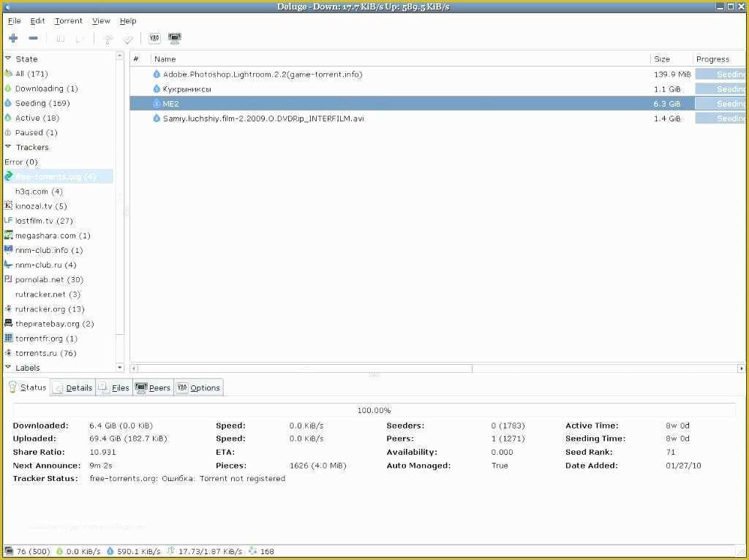
Task: Click torrent list horizontal scrollbar right arrow
Action: (x=741, y=368)
